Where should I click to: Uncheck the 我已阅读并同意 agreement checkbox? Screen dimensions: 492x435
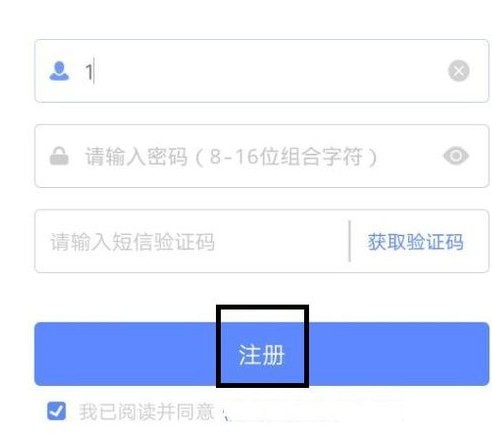pyautogui.click(x=56, y=411)
